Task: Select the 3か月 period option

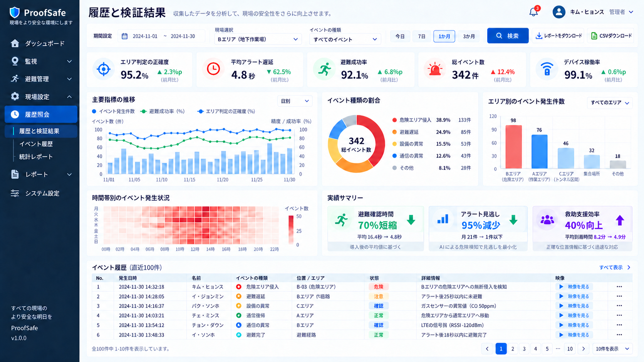Action: 469,36
